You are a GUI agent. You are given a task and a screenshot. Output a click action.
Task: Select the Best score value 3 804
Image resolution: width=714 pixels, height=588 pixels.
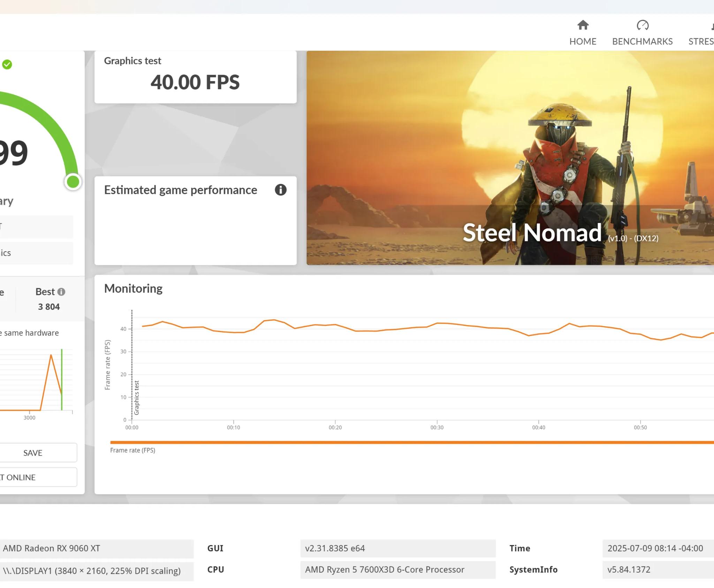point(49,307)
